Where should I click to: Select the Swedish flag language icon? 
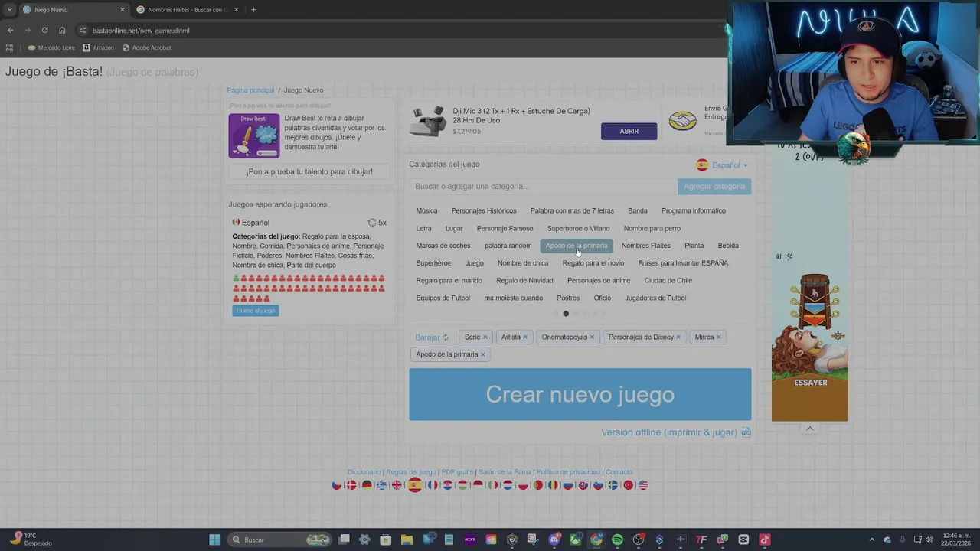point(613,485)
